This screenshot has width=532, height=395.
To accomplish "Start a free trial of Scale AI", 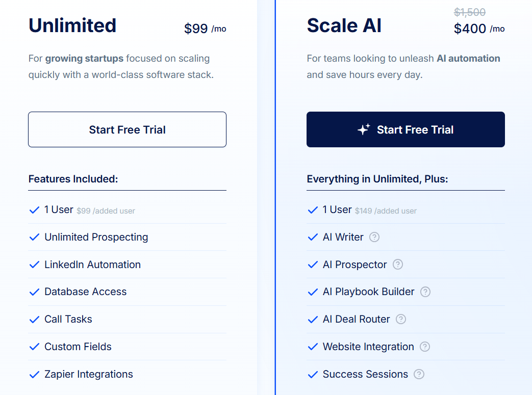I will click(x=406, y=129).
